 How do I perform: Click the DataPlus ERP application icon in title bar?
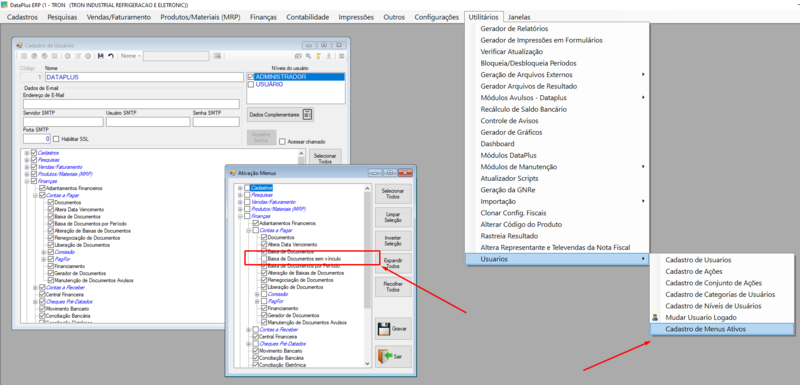[5, 5]
